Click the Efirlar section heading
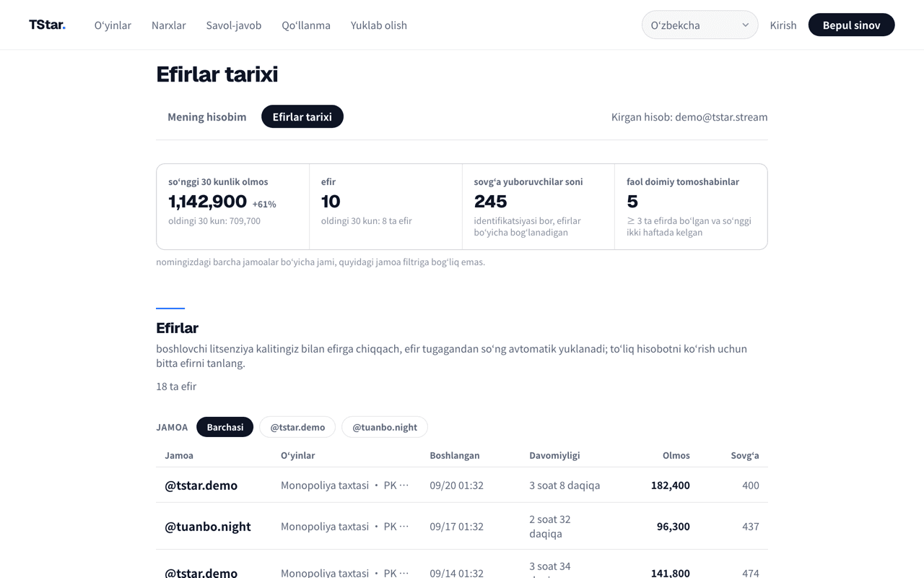 tap(177, 328)
